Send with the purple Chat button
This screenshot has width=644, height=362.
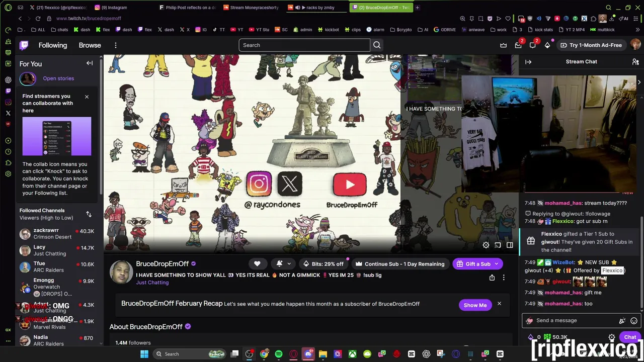click(x=630, y=337)
